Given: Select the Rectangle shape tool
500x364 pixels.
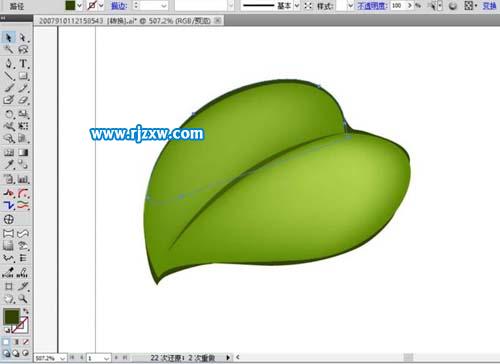Looking at the screenshot, I should [23, 76].
